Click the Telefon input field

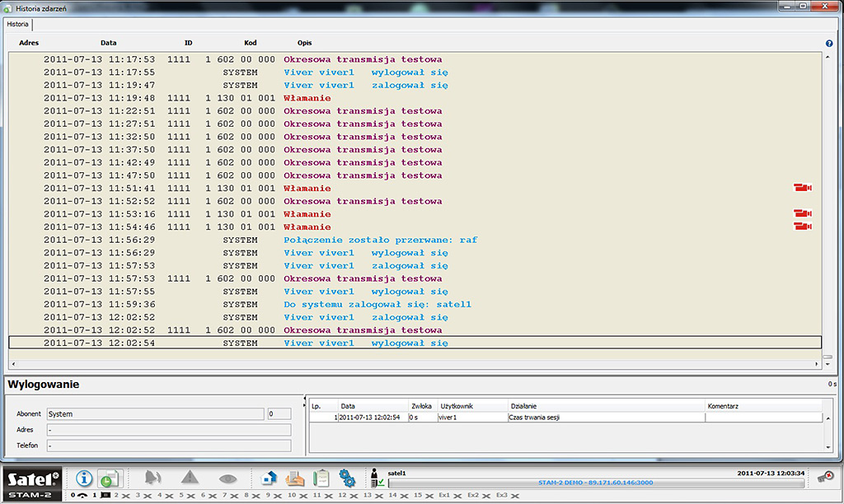click(168, 446)
